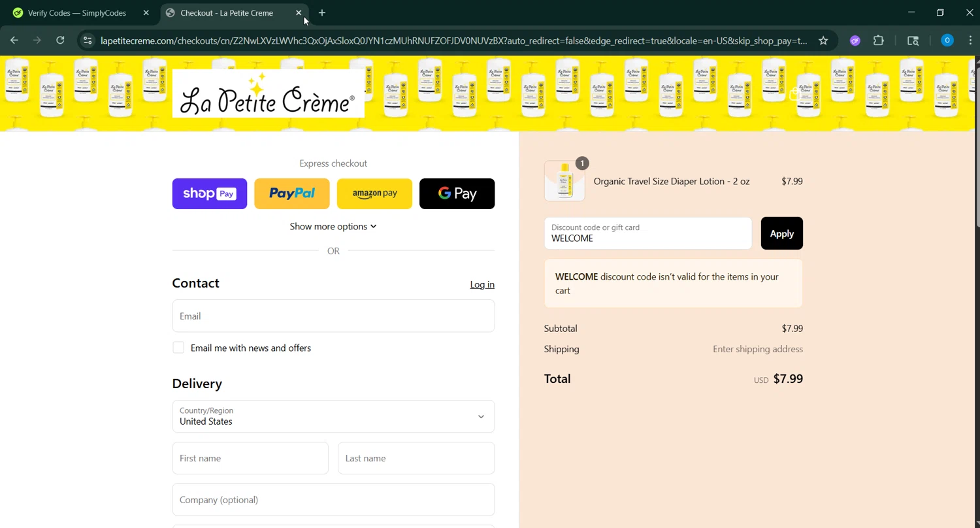Open the Diaper Lotion product thumbnail

coord(564,181)
